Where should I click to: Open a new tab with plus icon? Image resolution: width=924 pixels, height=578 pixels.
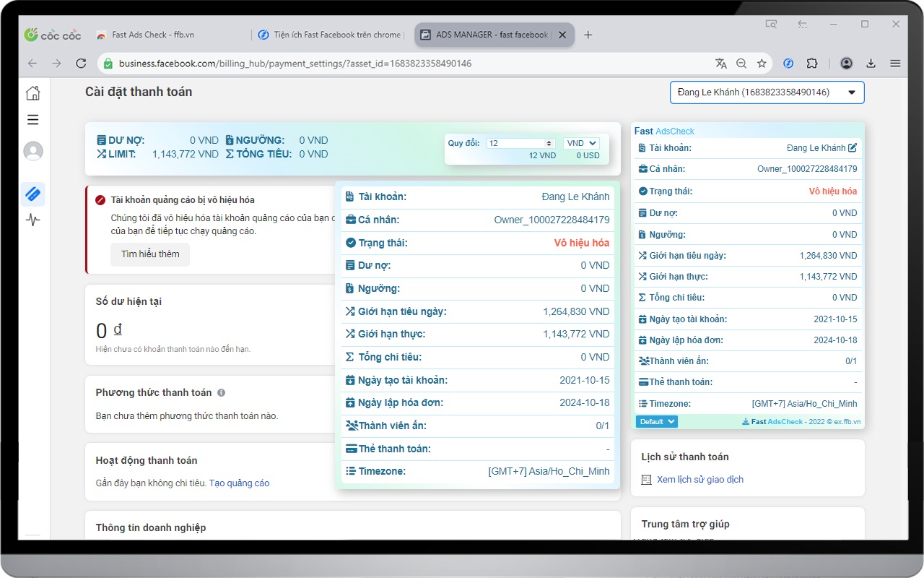pos(588,35)
